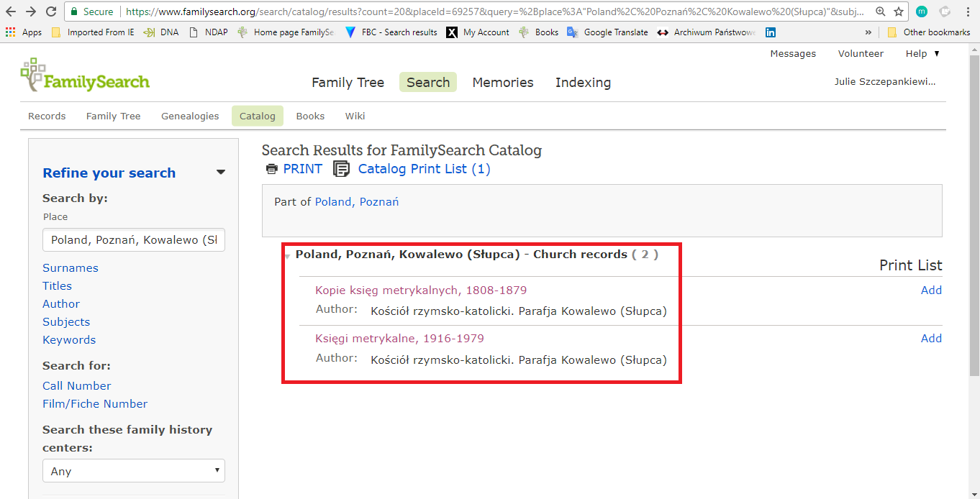Collapse the Refine your search panel
Viewport: 980px width, 499px height.
coord(220,173)
